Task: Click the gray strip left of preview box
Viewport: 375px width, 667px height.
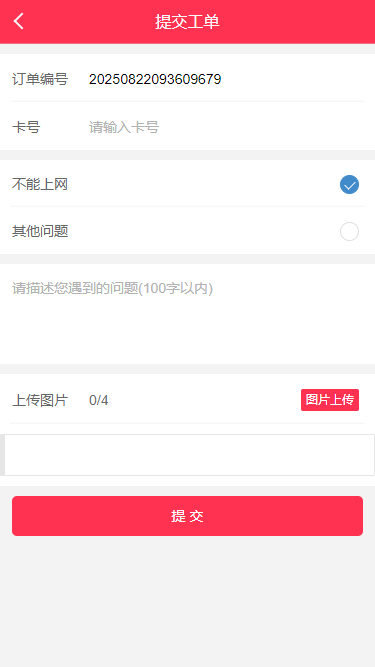Action: [x=2, y=455]
